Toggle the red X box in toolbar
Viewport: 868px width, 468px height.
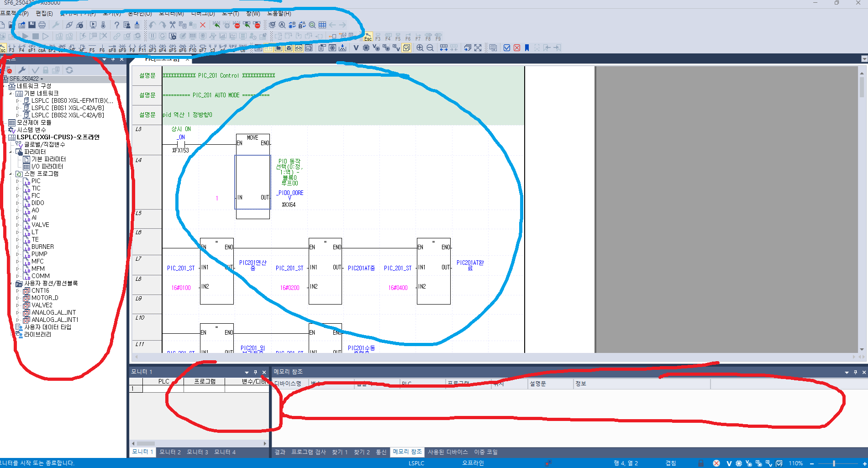coord(516,48)
